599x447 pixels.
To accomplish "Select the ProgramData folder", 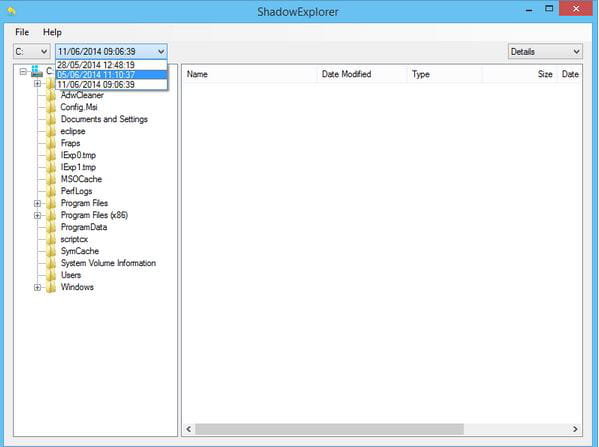I will tap(84, 227).
